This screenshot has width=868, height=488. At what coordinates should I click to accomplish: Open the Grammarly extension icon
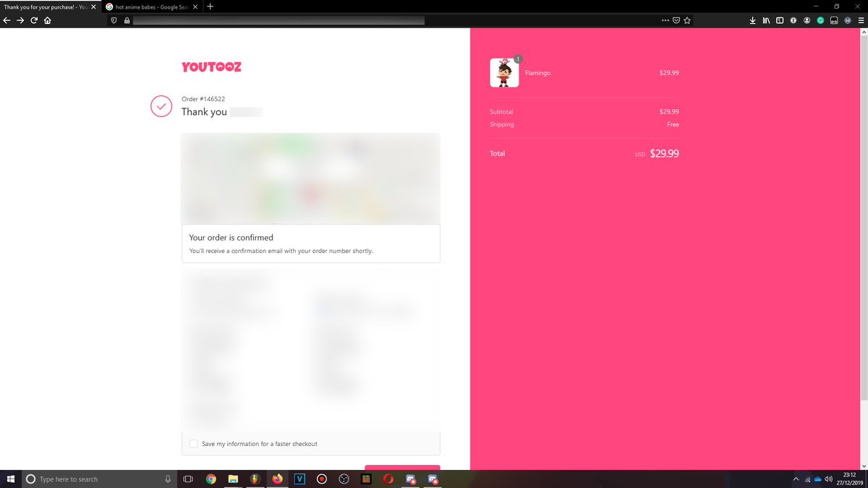point(820,20)
